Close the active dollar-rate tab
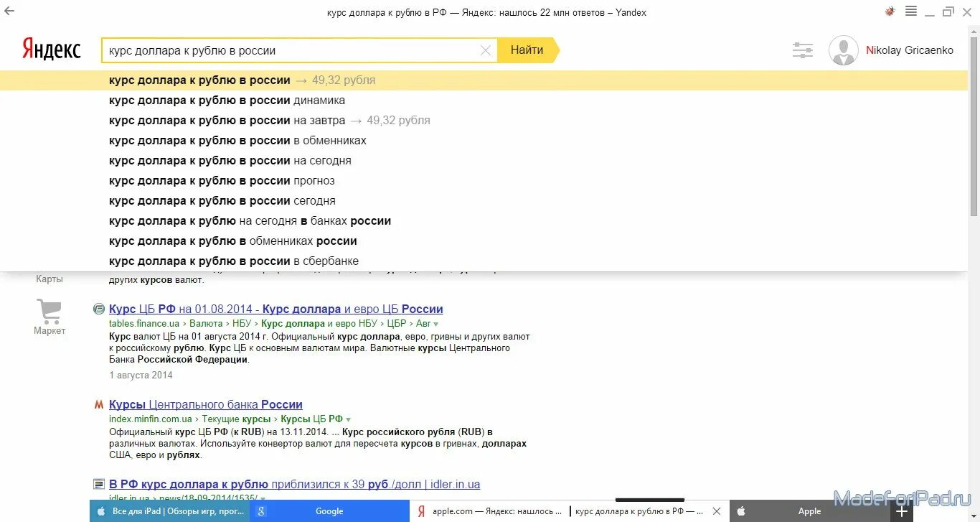 tap(716, 511)
